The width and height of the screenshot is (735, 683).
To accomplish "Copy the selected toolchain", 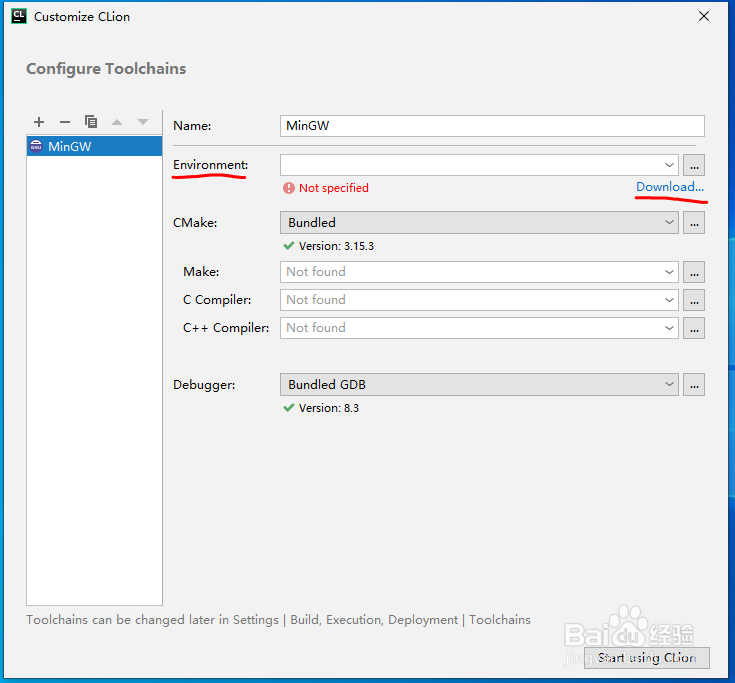I will [x=91, y=122].
